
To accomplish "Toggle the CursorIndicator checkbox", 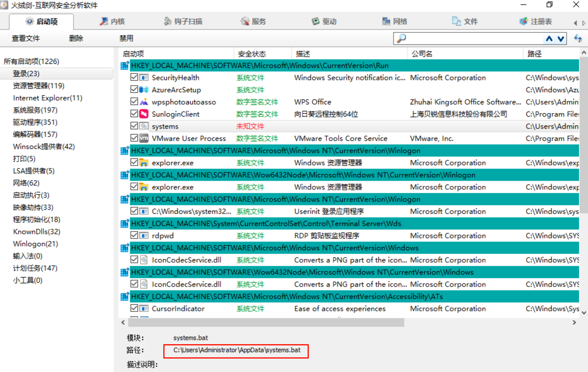I will 134,308.
